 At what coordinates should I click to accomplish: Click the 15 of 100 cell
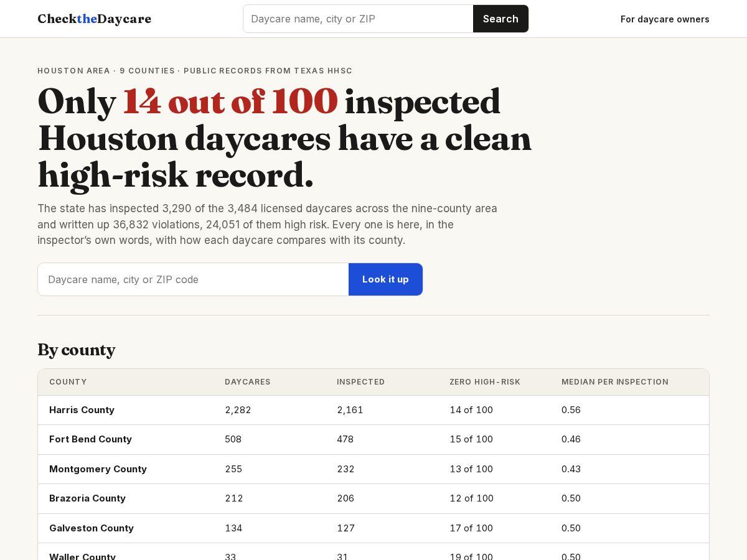click(471, 439)
